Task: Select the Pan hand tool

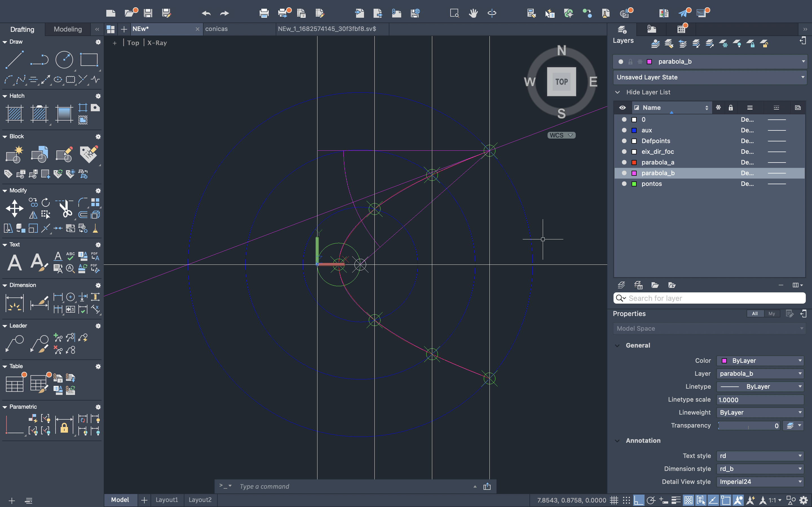Action: [473, 14]
